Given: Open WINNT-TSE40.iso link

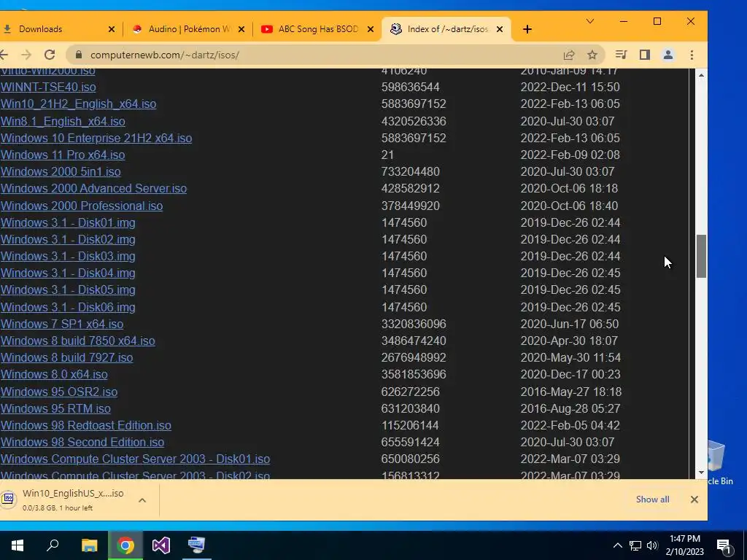Looking at the screenshot, I should pos(48,87).
